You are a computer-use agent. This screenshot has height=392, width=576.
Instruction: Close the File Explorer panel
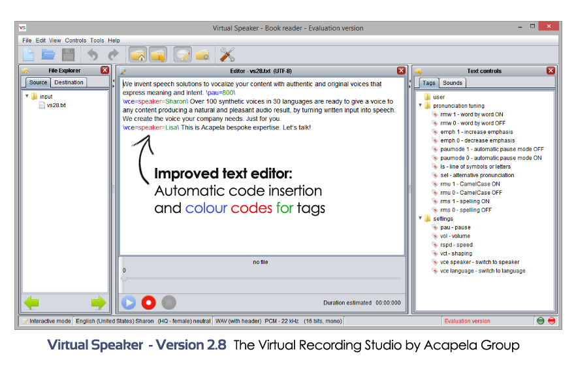click(x=104, y=70)
